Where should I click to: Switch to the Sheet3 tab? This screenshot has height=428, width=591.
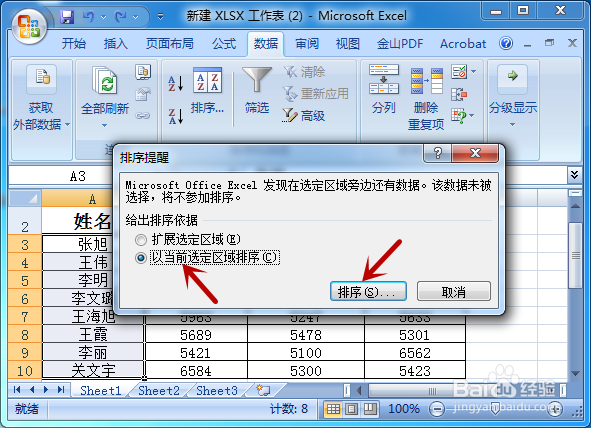pos(217,391)
